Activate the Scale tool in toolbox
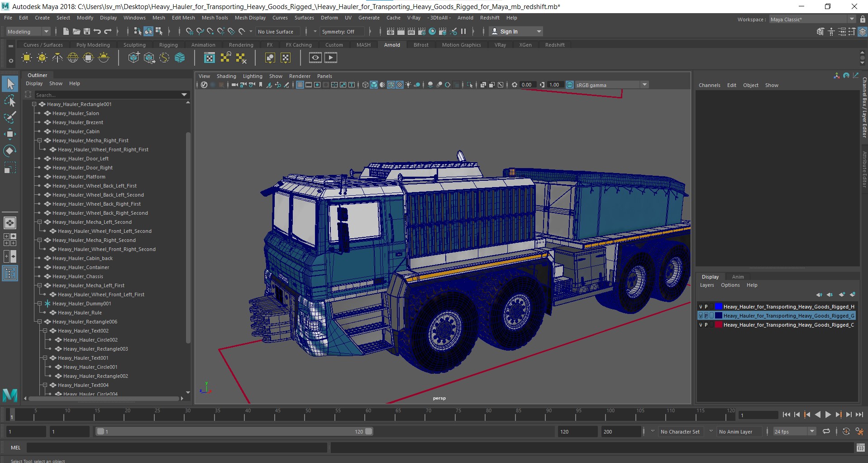868x463 pixels. [10, 168]
